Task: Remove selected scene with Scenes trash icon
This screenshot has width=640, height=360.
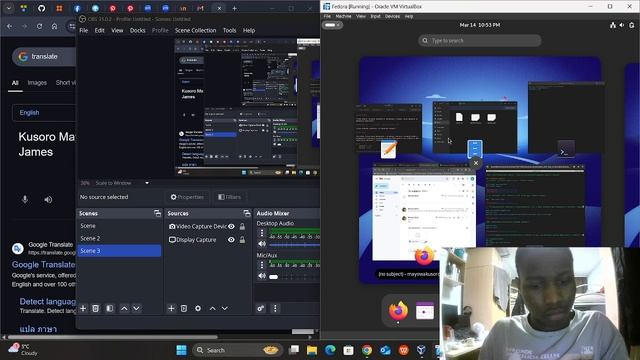Action: (x=96, y=309)
